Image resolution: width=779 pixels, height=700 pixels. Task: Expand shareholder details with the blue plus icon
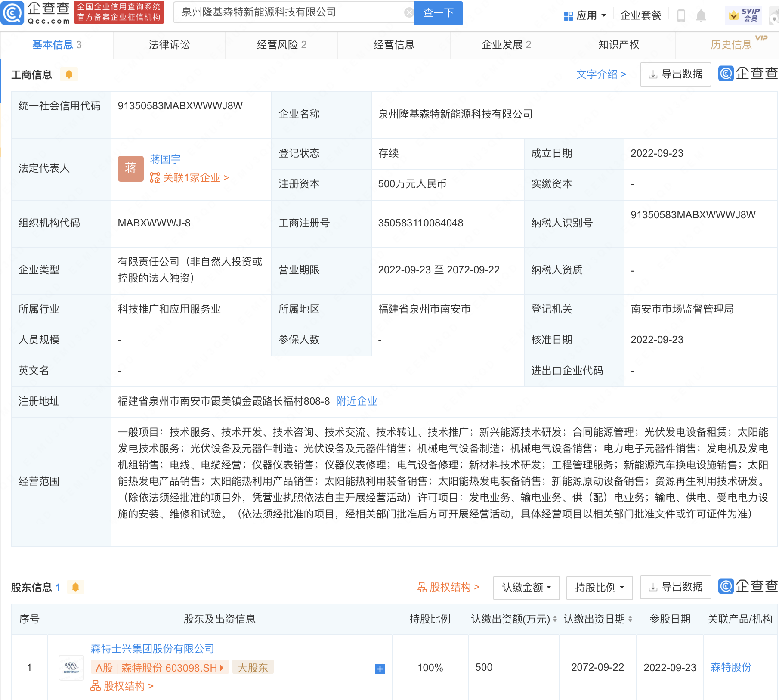click(380, 669)
